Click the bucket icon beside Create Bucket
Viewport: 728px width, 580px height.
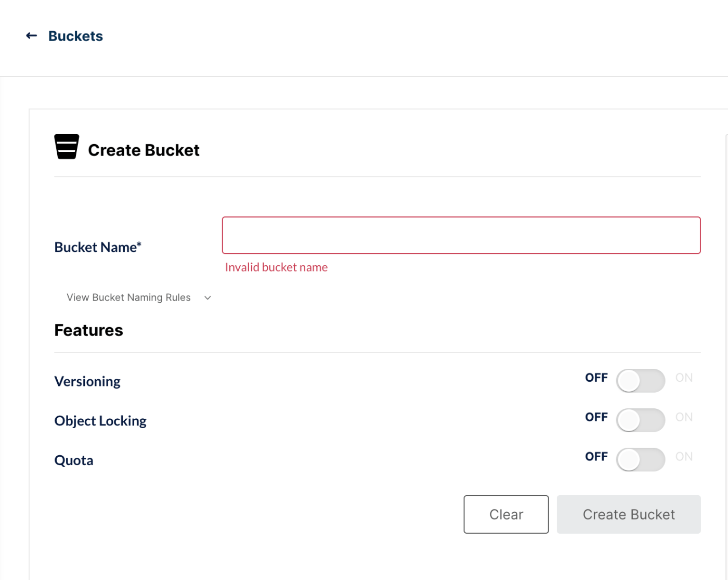tap(67, 147)
